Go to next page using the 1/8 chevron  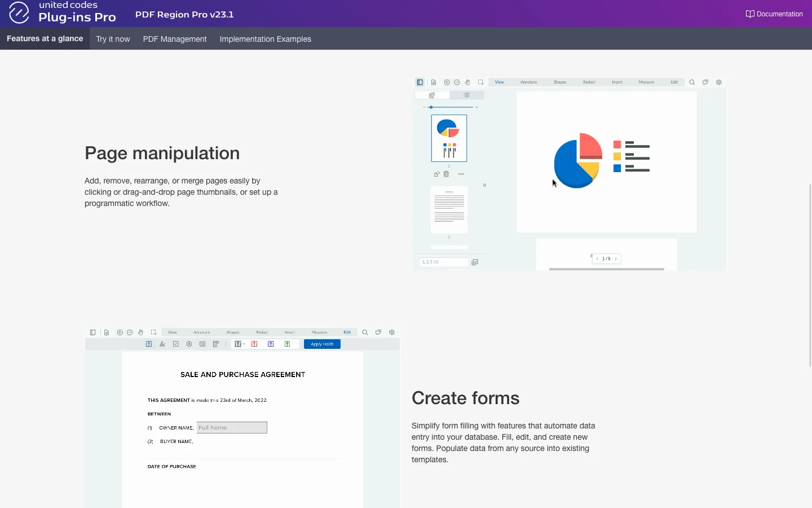pyautogui.click(x=616, y=259)
